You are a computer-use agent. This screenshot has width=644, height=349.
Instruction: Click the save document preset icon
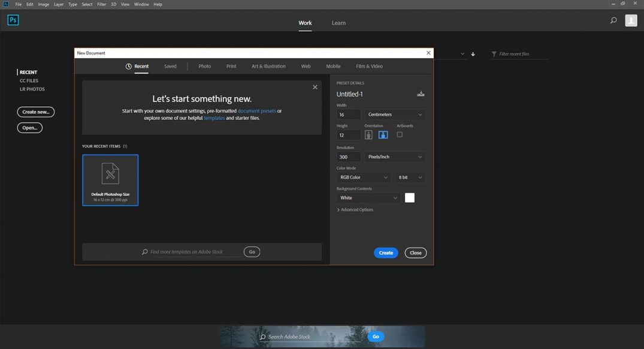pyautogui.click(x=421, y=94)
